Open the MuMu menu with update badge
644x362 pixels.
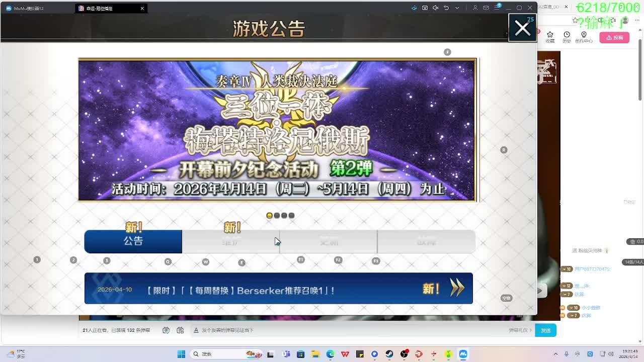coord(497,8)
